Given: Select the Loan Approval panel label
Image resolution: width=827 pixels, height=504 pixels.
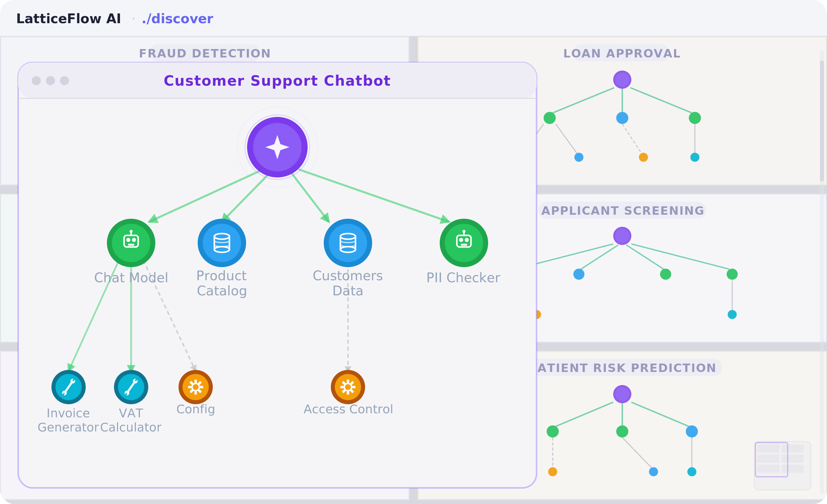Looking at the screenshot, I should (x=622, y=53).
